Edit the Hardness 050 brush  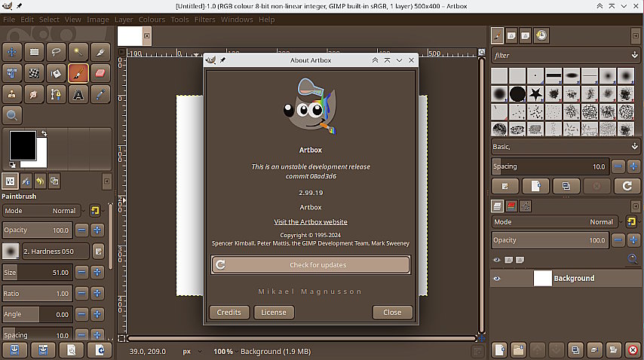[x=99, y=252]
